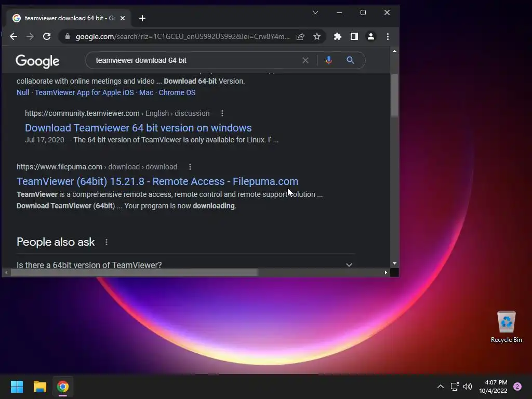Show hidden system tray icons

click(x=441, y=387)
